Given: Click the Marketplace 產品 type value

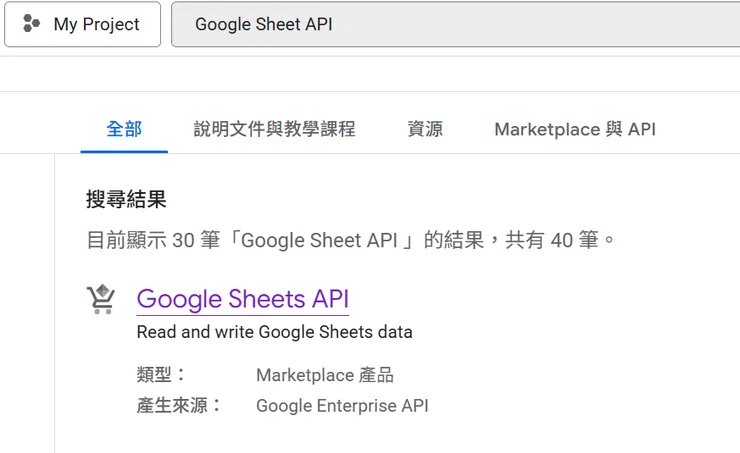Looking at the screenshot, I should tap(325, 375).
